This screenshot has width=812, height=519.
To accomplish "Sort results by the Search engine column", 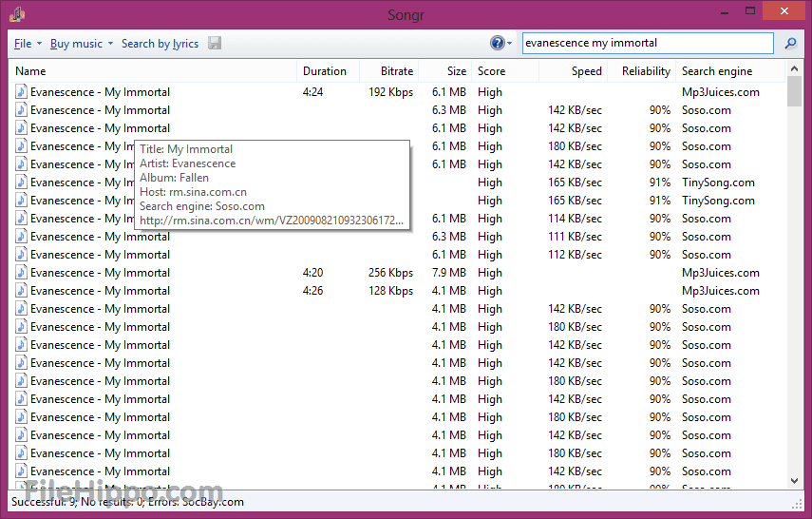I will coord(730,71).
